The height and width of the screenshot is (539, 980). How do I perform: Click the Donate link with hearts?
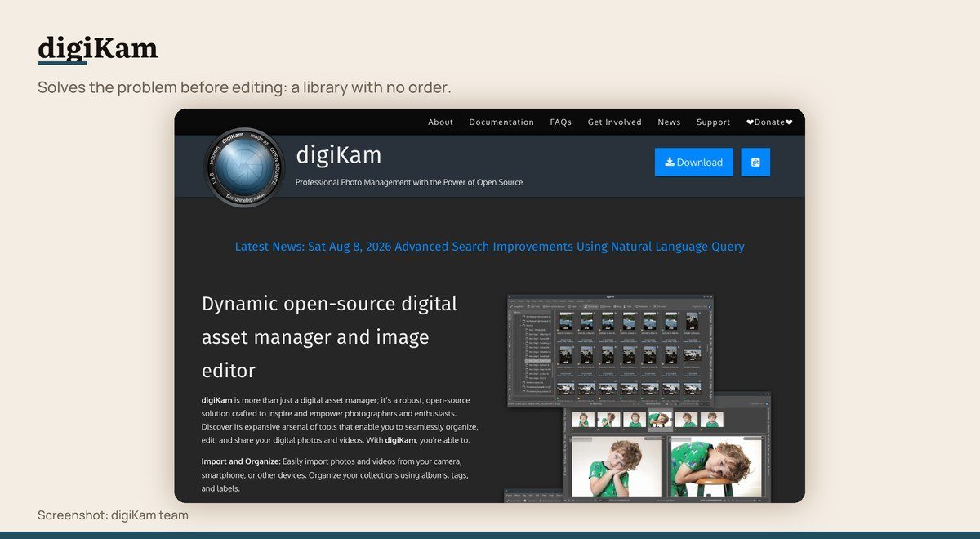coord(769,122)
